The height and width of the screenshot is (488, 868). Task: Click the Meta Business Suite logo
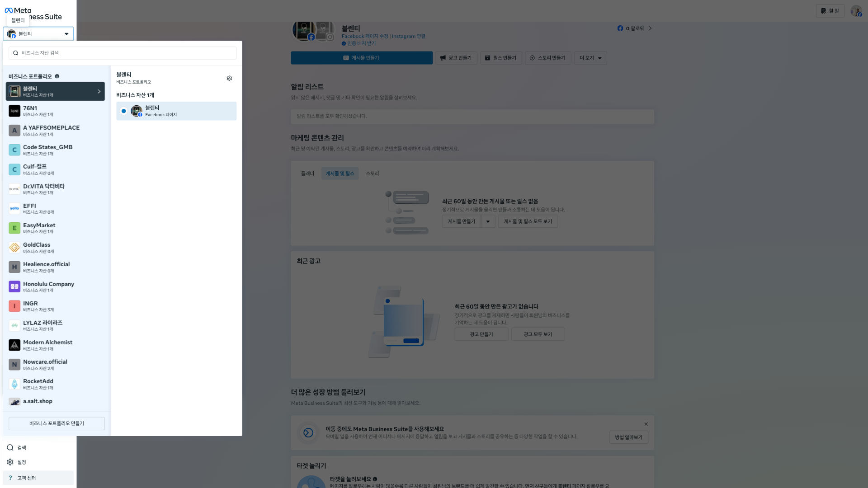click(33, 14)
